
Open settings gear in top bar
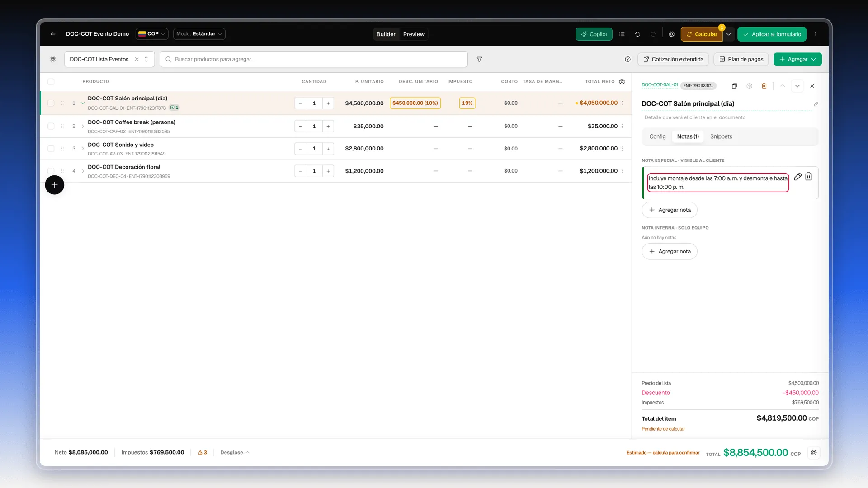pos(672,34)
